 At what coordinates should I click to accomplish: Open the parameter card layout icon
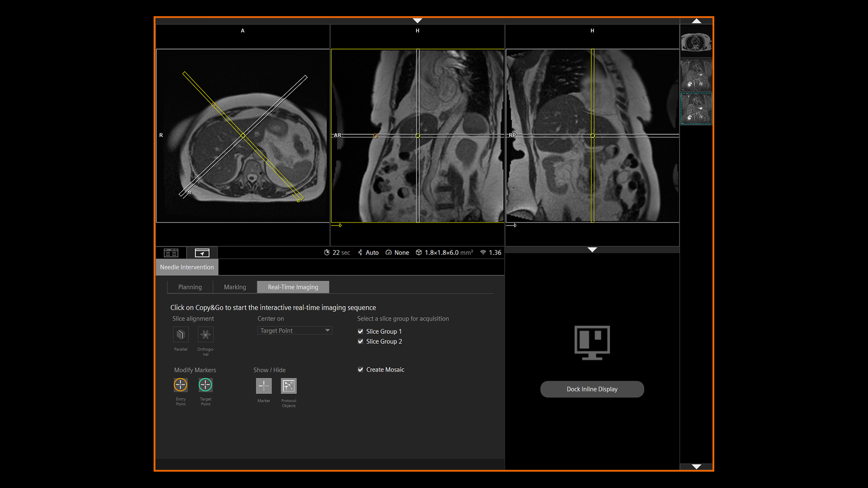click(x=171, y=253)
